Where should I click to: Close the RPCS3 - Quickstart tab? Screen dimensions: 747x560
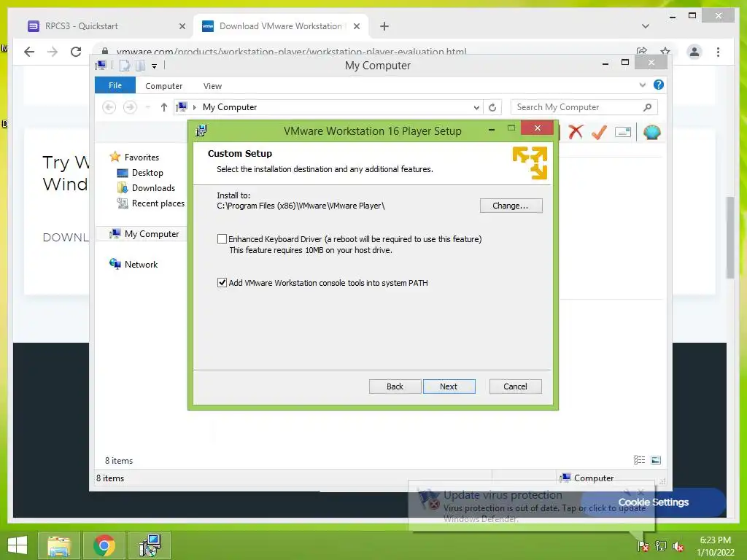pyautogui.click(x=182, y=26)
